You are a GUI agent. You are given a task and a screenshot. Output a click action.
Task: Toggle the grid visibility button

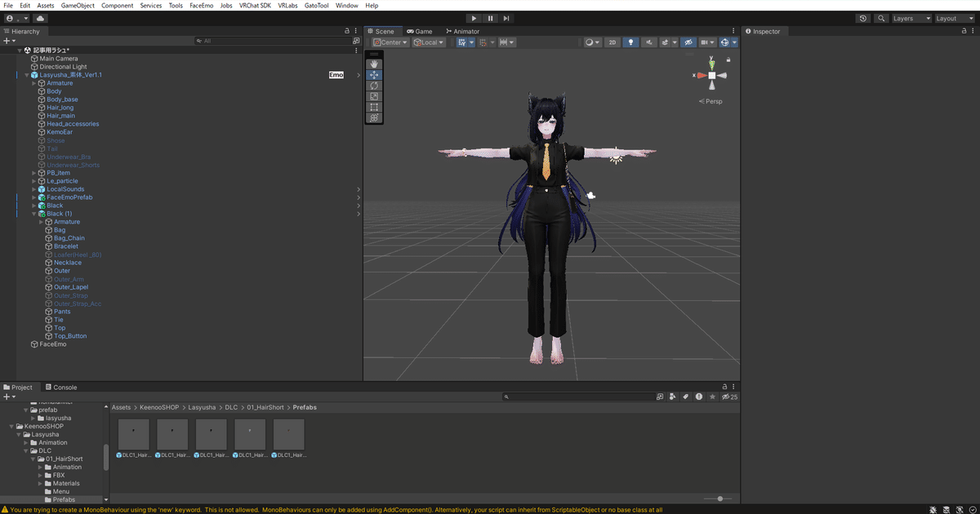tap(463, 42)
